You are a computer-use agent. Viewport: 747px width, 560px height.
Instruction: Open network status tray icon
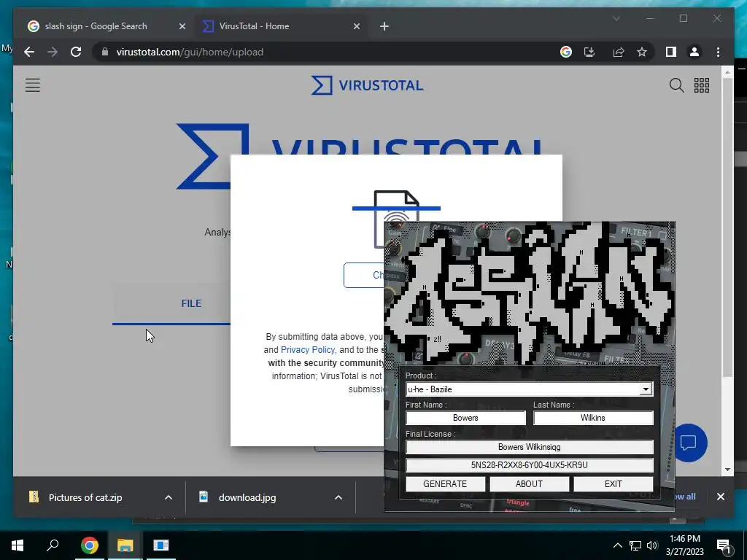(635, 545)
